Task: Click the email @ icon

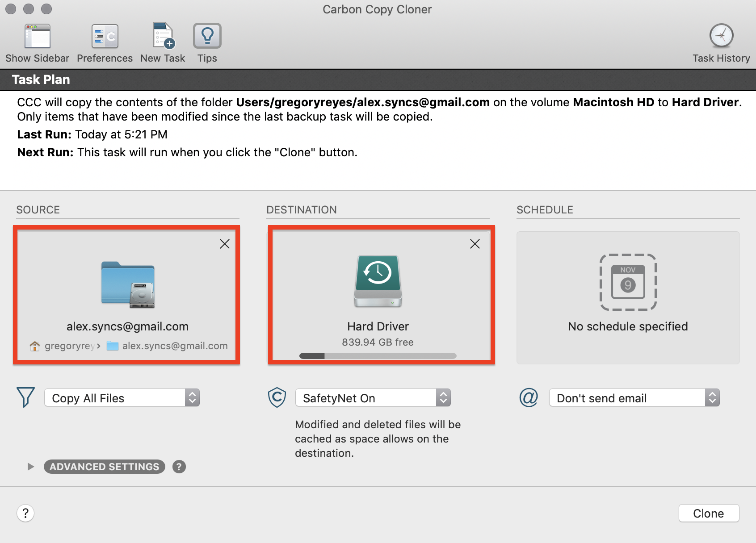Action: tap(529, 397)
